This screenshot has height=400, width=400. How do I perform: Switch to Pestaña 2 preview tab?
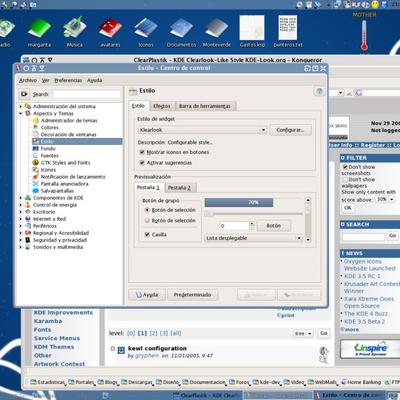point(179,188)
